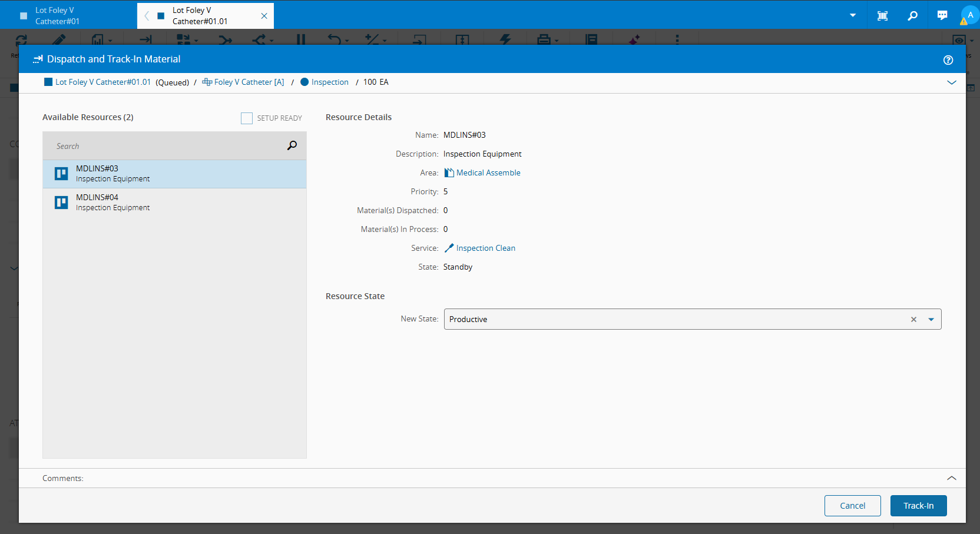Viewport: 980px width, 534px height.
Task: Enable the Setup Ready checkbox
Action: (247, 118)
